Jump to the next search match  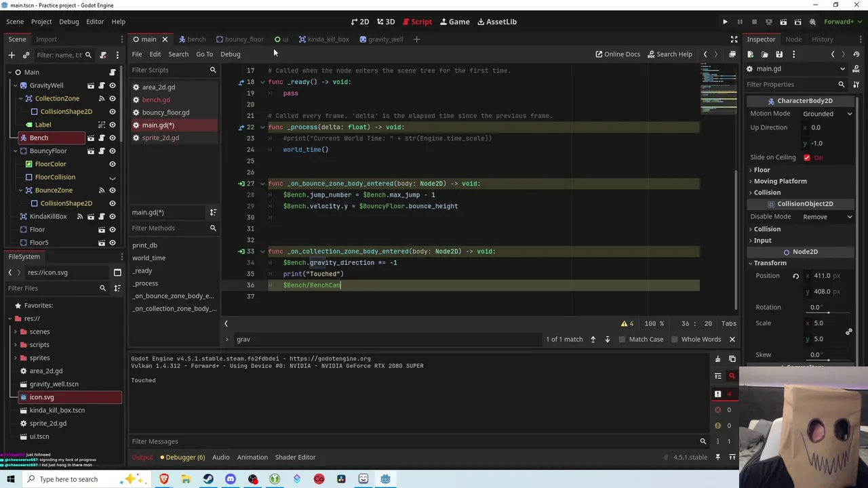608,340
